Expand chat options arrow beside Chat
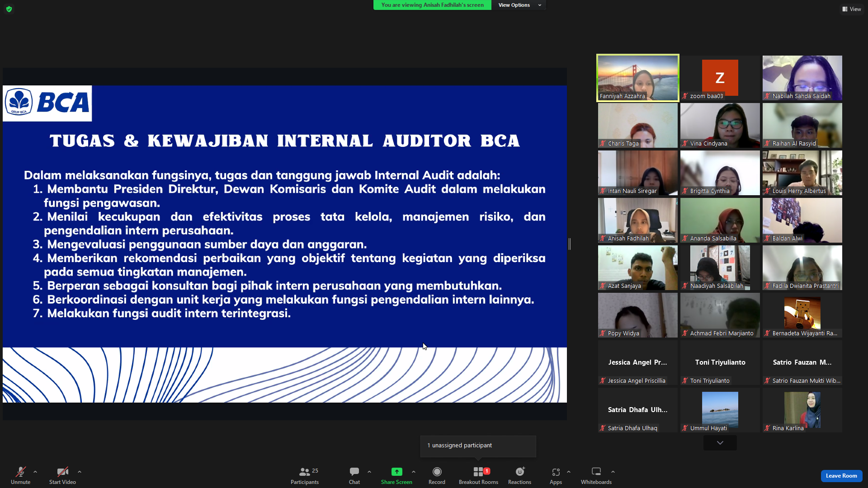868x488 pixels. click(369, 472)
